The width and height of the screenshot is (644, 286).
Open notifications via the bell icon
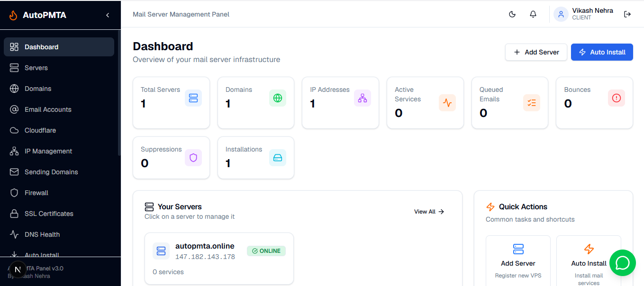tap(533, 14)
